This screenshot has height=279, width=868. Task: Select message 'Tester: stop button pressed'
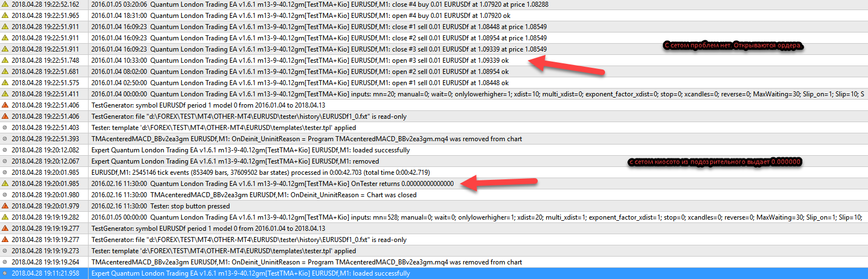pyautogui.click(x=160, y=206)
